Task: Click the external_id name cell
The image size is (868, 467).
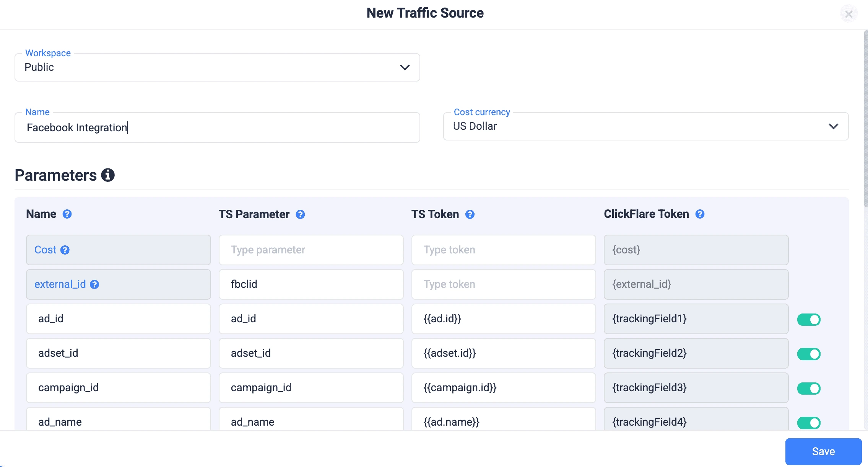Action: 119,284
